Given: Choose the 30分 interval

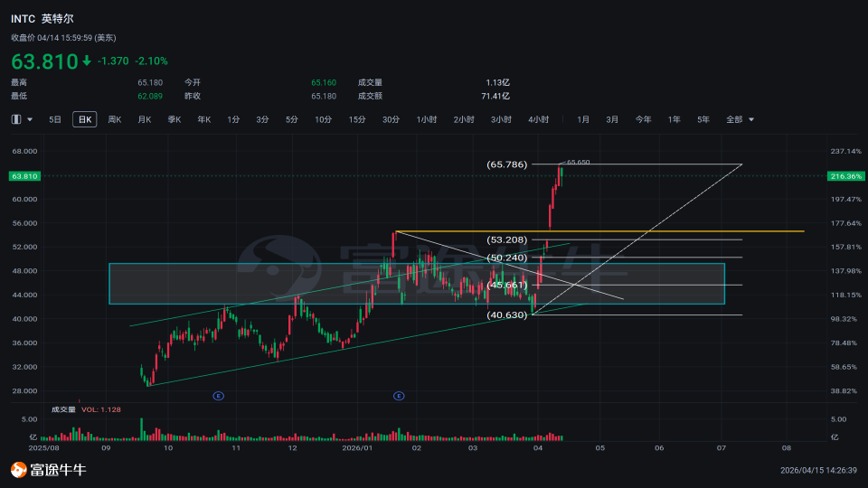Looking at the screenshot, I should [391, 119].
